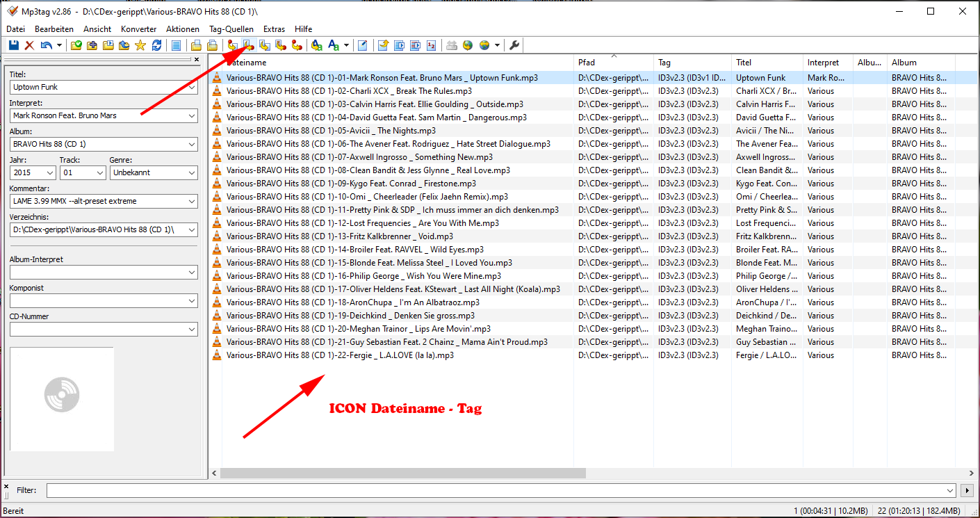The height and width of the screenshot is (518, 980).
Task: Open the Jahr dropdown list
Action: pyautogui.click(x=50, y=172)
